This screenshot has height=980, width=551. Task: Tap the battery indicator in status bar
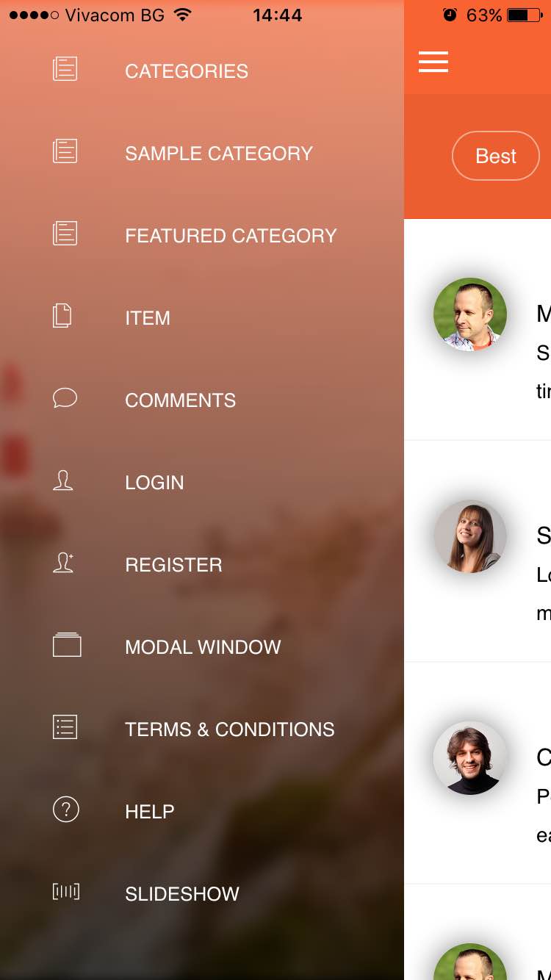click(525, 15)
